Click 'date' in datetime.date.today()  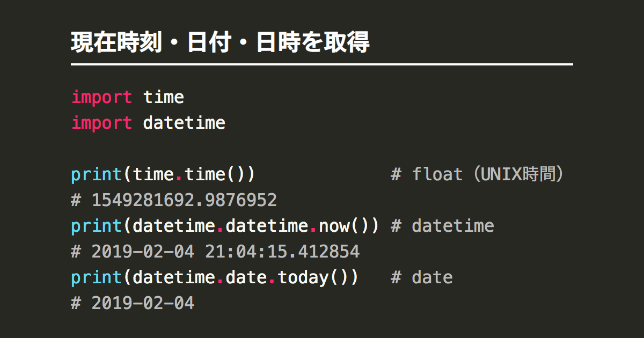click(x=246, y=277)
